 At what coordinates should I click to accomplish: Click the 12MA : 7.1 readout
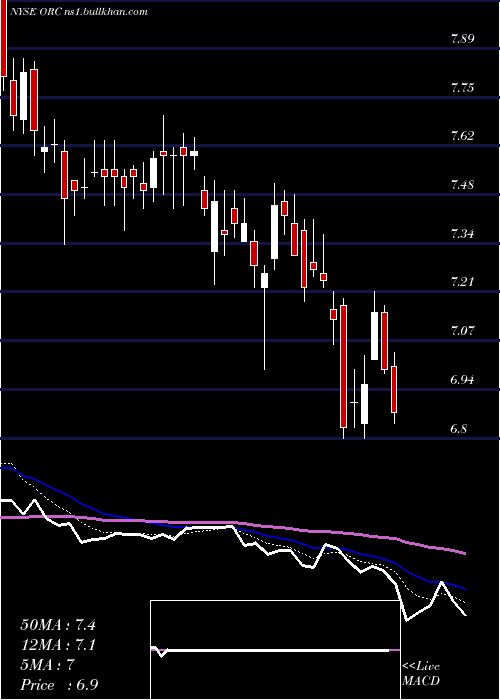(x=58, y=645)
